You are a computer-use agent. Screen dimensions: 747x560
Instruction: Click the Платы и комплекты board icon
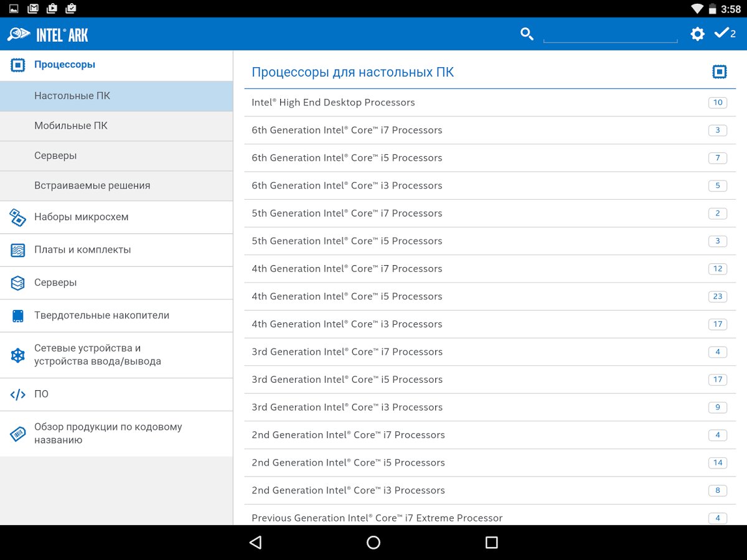pos(18,250)
